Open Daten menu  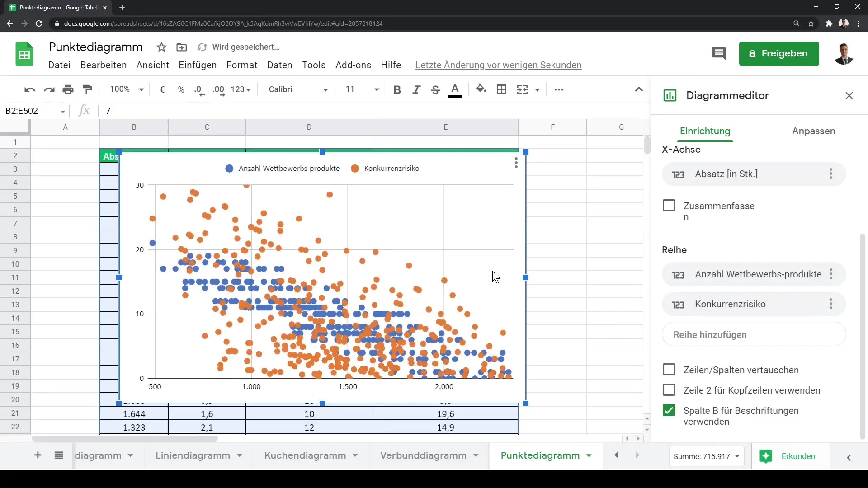click(x=279, y=65)
